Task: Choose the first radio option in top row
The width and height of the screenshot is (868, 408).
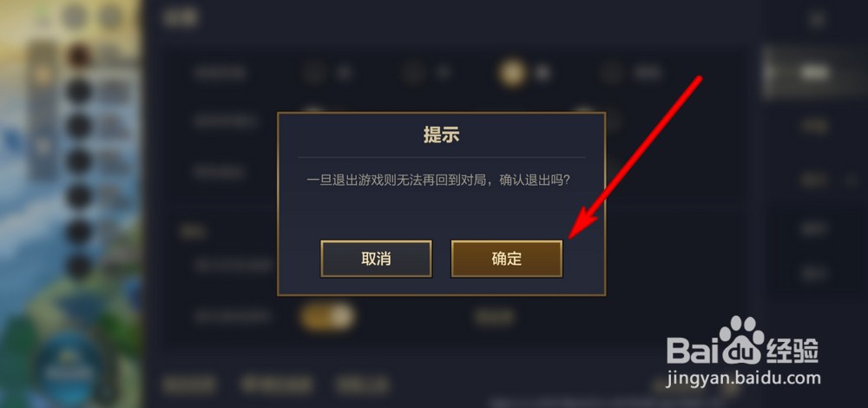Action: [x=315, y=73]
